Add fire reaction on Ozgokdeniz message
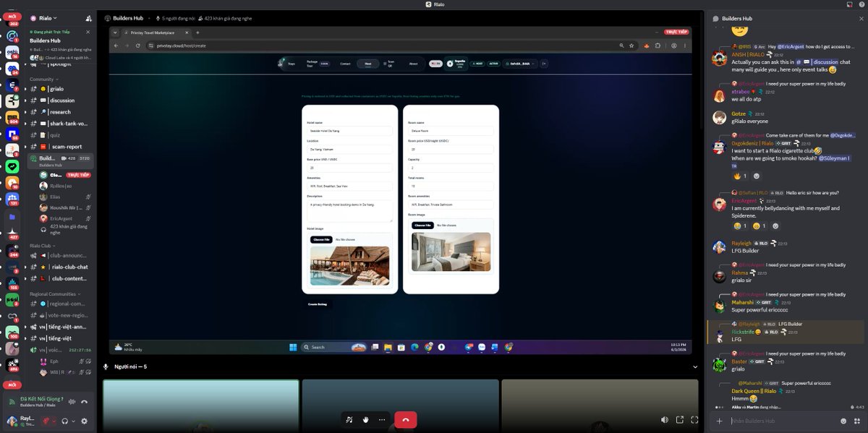Viewport: 868px width, 433px height. (740, 176)
